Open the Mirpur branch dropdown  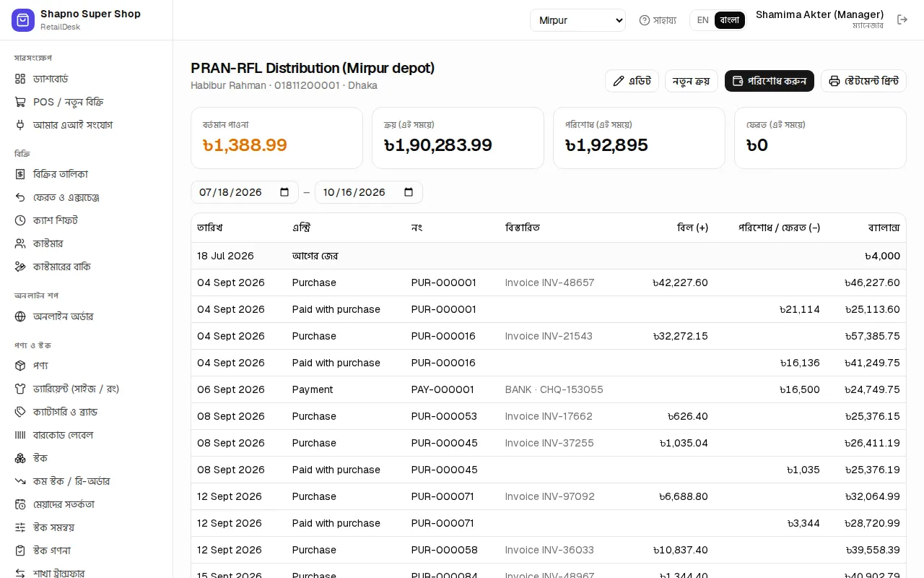tap(577, 20)
